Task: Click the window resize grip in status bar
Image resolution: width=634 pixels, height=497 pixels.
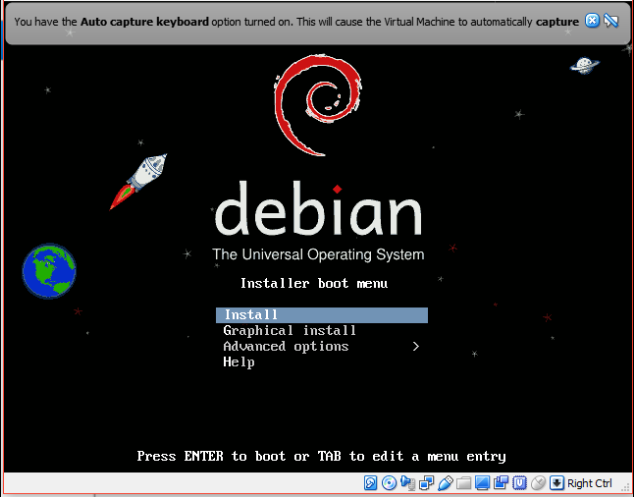Action: (x=625, y=488)
